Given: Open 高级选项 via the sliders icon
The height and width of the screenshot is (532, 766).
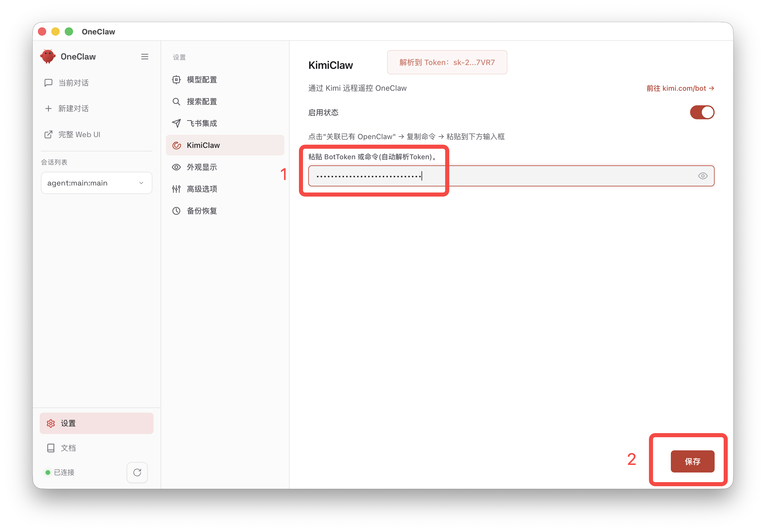Looking at the screenshot, I should pos(177,189).
